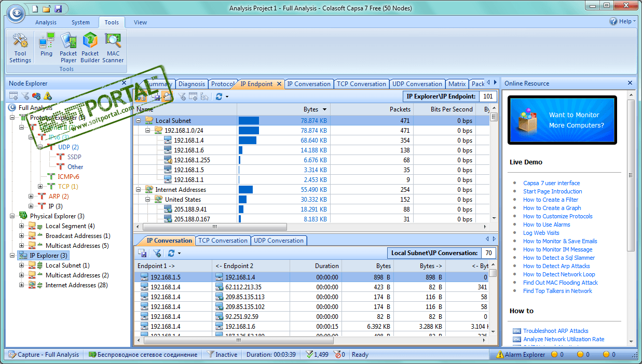Open the 'How to Create a Filter' link
This screenshot has width=642, height=364.
pos(550,200)
